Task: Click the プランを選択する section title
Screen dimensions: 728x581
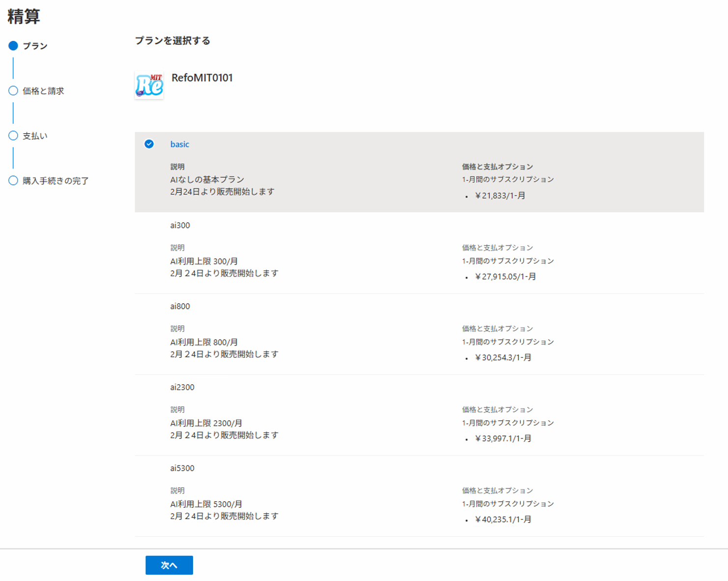Action: [173, 41]
